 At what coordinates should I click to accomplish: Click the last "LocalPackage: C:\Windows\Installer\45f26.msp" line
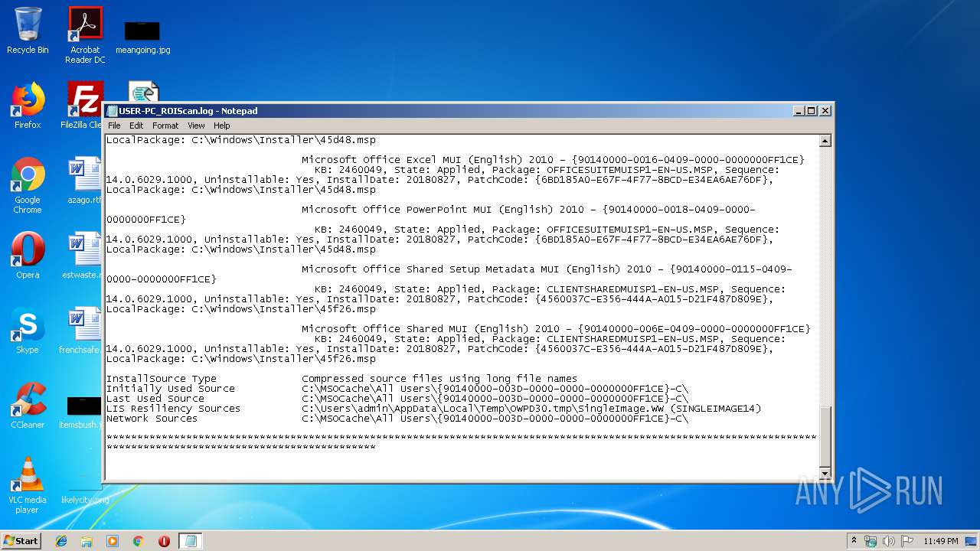241,359
